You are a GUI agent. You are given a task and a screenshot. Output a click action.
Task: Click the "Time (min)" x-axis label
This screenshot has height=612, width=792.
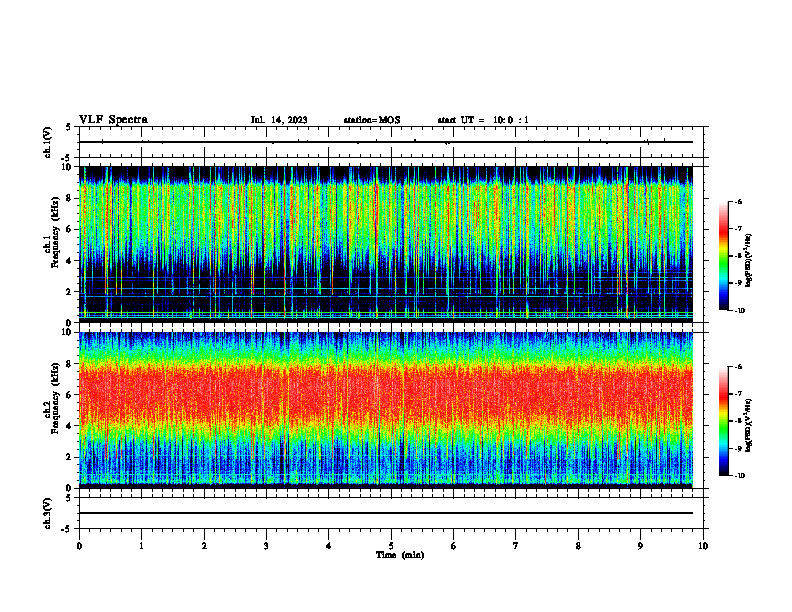tap(400, 555)
